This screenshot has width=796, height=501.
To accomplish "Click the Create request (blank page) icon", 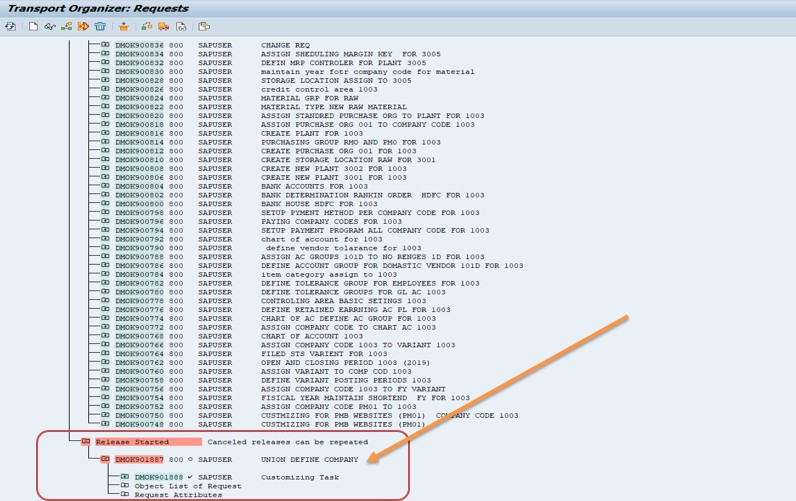I will (x=33, y=27).
